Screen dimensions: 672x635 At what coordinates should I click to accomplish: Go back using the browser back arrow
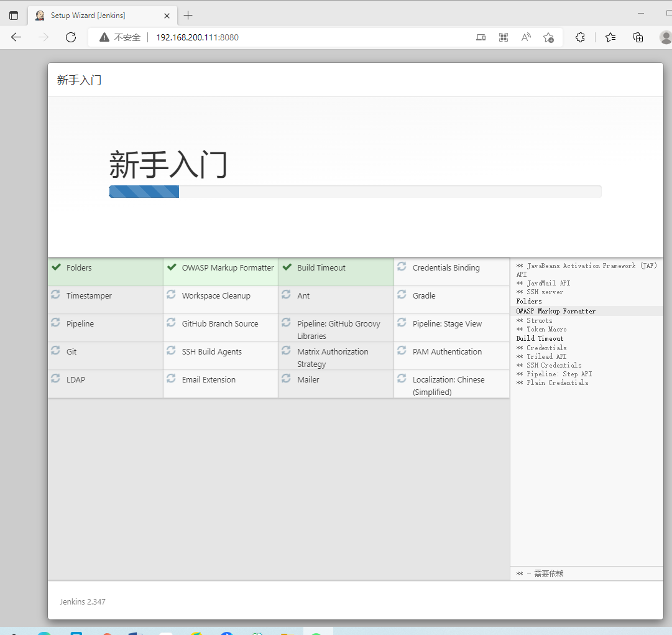coord(16,37)
